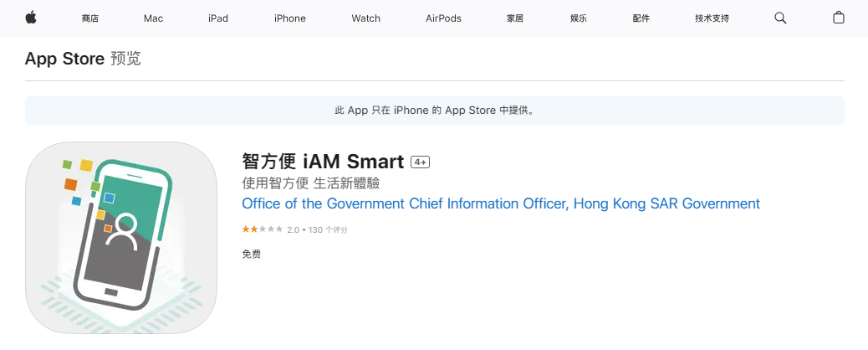Viewport: 868px width, 350px height.
Task: Open the Mac menu item
Action: (153, 18)
